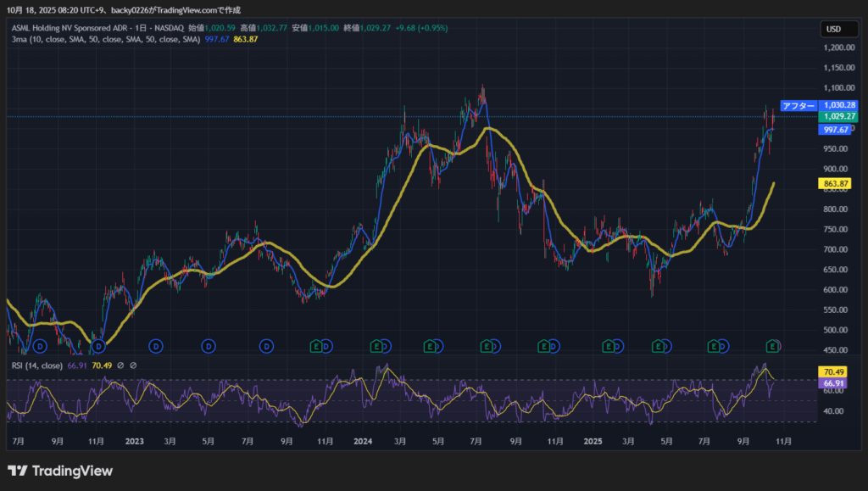Image resolution: width=868 pixels, height=491 pixels.
Task: Click the D dividend marker below 2023
Action: (156, 346)
